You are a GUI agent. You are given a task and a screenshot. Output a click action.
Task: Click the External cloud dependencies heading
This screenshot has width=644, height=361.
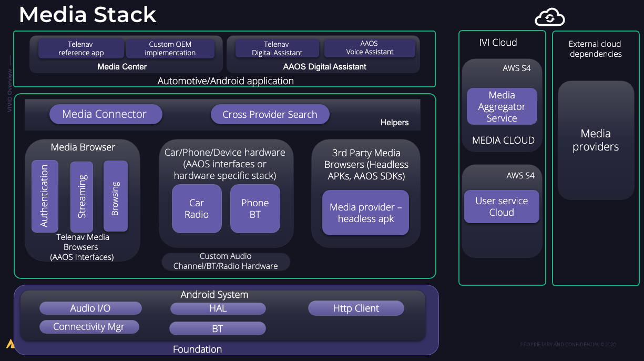(x=596, y=49)
